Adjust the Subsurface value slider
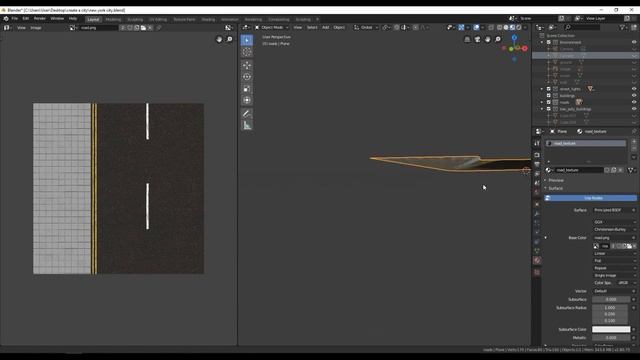 (x=611, y=299)
